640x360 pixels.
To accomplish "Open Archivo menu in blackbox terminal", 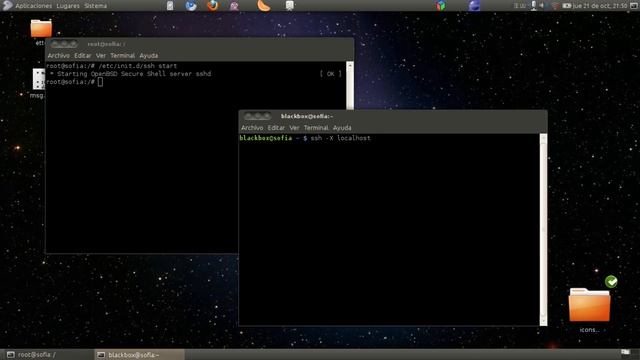I will point(252,128).
